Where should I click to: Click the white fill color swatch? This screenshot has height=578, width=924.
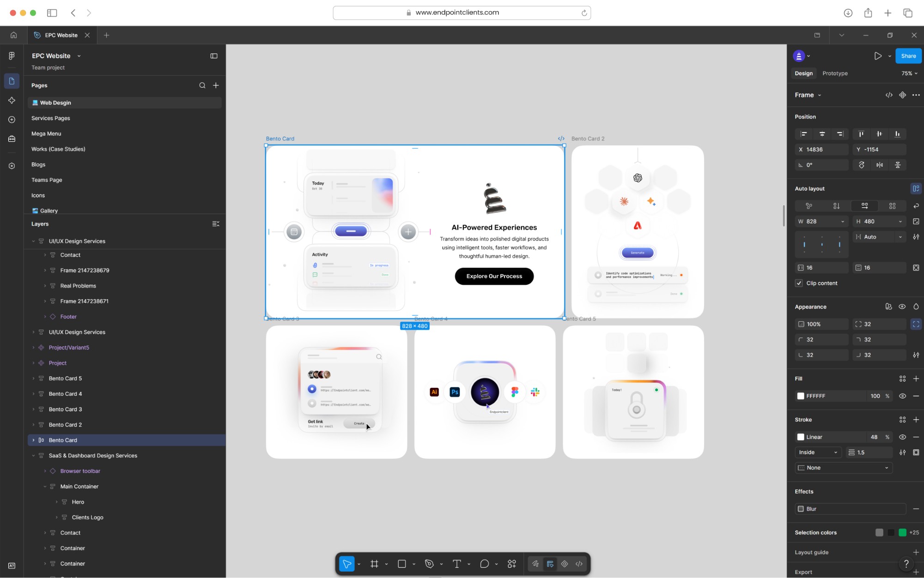point(801,396)
